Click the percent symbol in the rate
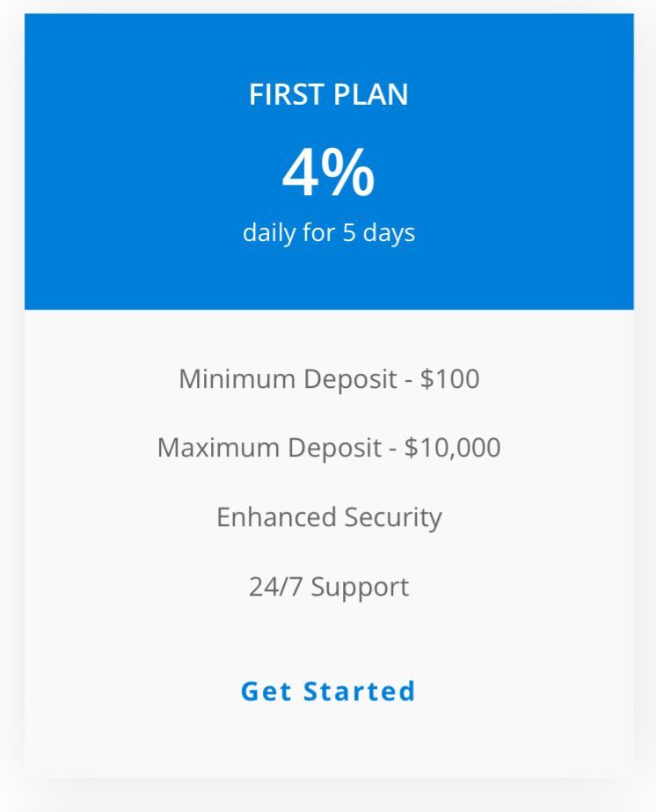The height and width of the screenshot is (812, 656). (351, 174)
